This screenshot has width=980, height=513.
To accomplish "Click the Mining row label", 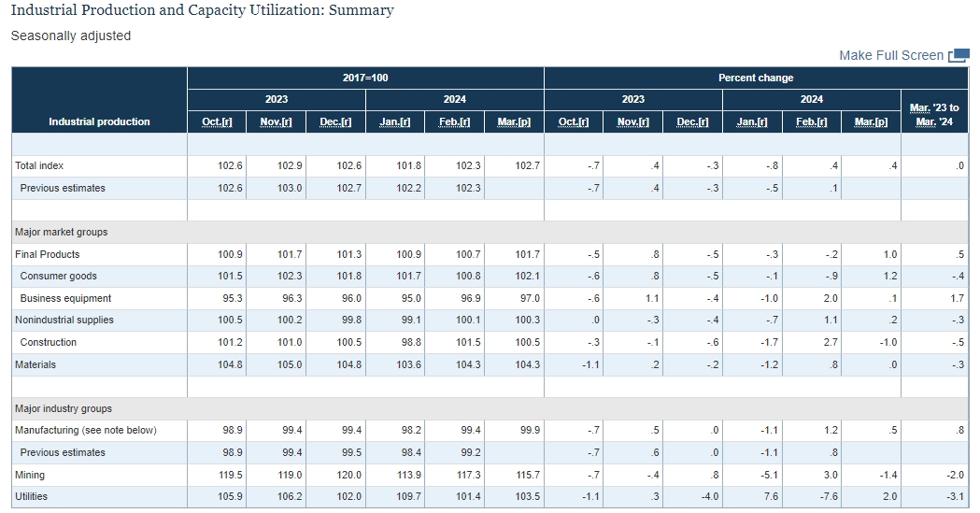I will 30,475.
